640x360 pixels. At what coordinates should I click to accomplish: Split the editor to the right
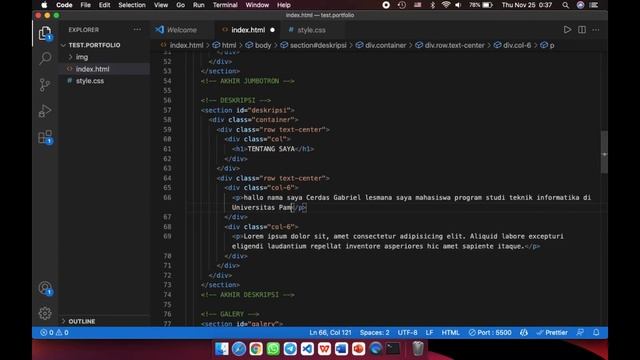[x=582, y=30]
